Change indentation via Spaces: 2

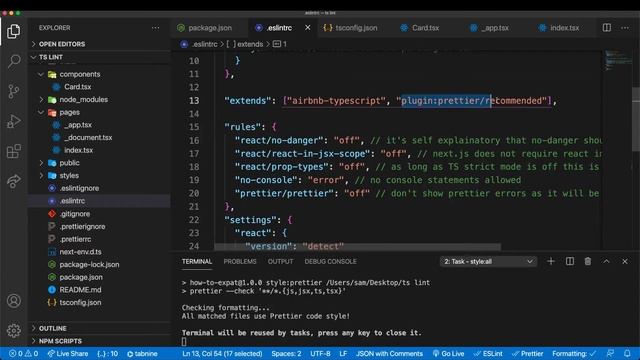coord(286,353)
